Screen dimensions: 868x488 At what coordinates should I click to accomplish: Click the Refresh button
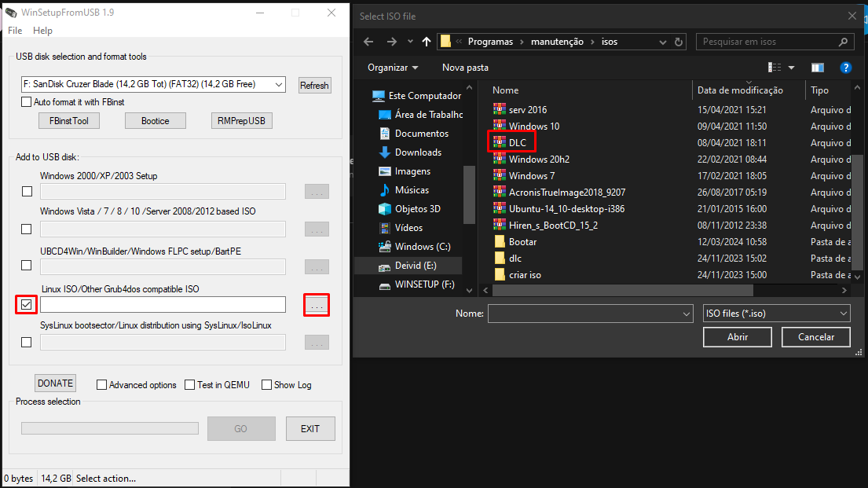coord(314,86)
